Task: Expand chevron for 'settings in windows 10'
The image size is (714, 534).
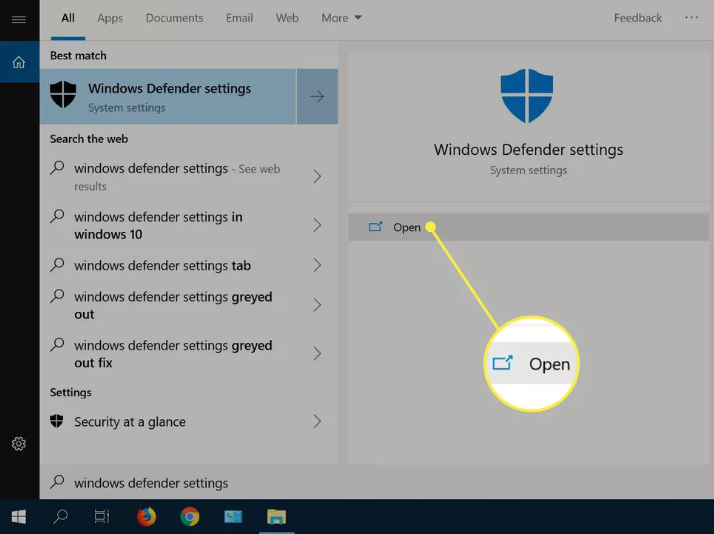Action: 317,225
